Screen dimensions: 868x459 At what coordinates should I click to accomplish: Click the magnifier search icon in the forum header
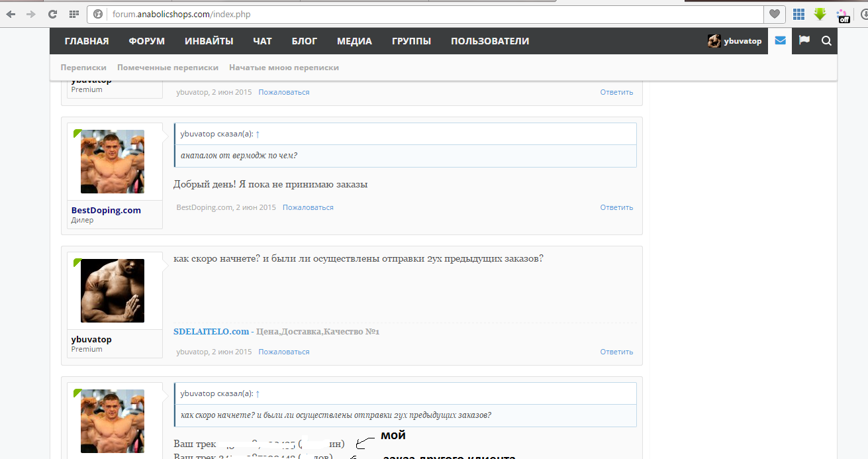click(826, 41)
